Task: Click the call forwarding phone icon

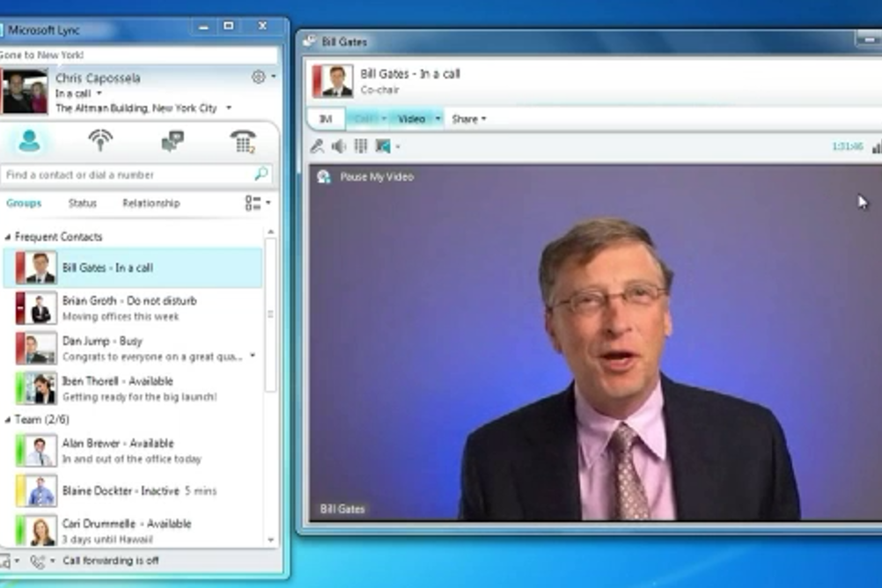Action: point(38,561)
